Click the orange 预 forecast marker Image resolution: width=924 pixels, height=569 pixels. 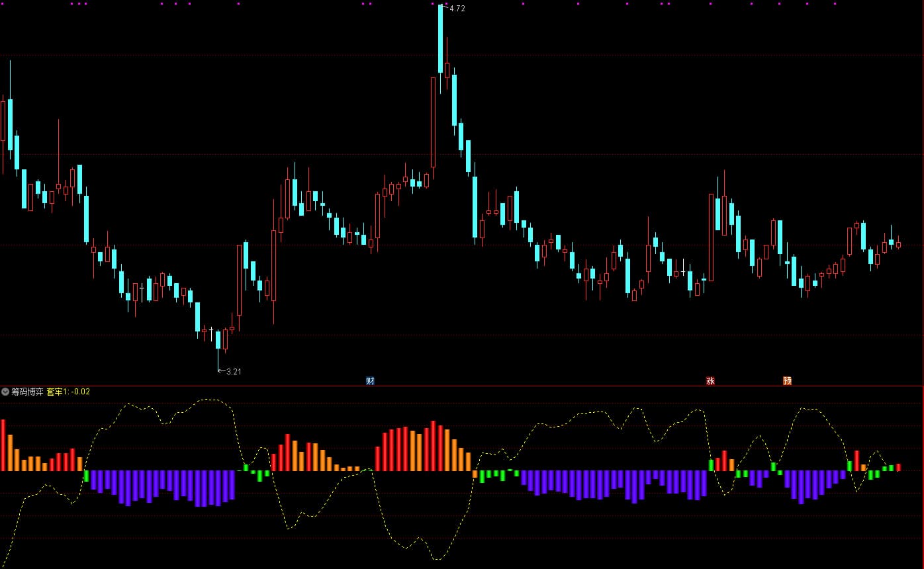pos(787,380)
